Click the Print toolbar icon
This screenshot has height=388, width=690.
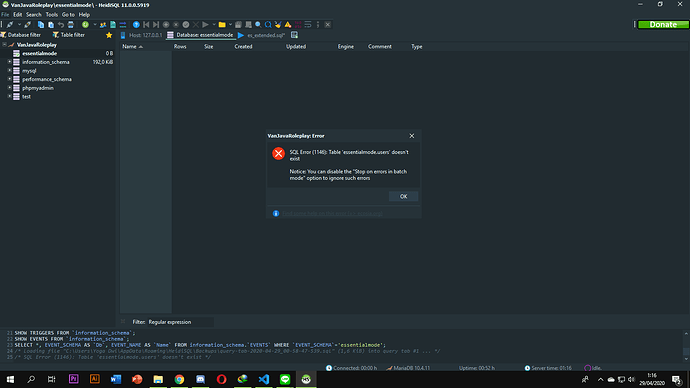tap(70, 25)
